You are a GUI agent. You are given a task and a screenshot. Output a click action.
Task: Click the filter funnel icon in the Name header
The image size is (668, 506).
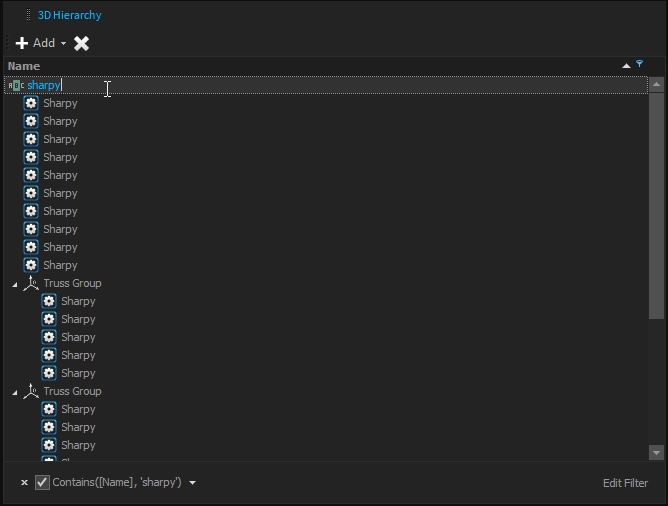point(640,65)
